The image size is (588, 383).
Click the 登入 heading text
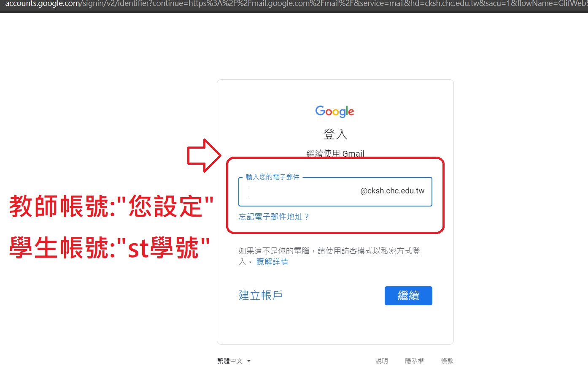pyautogui.click(x=335, y=134)
